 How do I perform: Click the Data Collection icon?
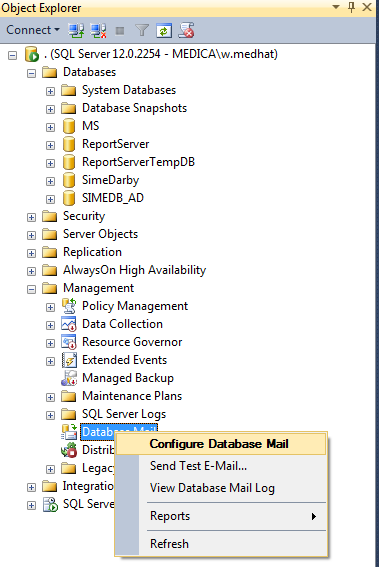coord(69,324)
